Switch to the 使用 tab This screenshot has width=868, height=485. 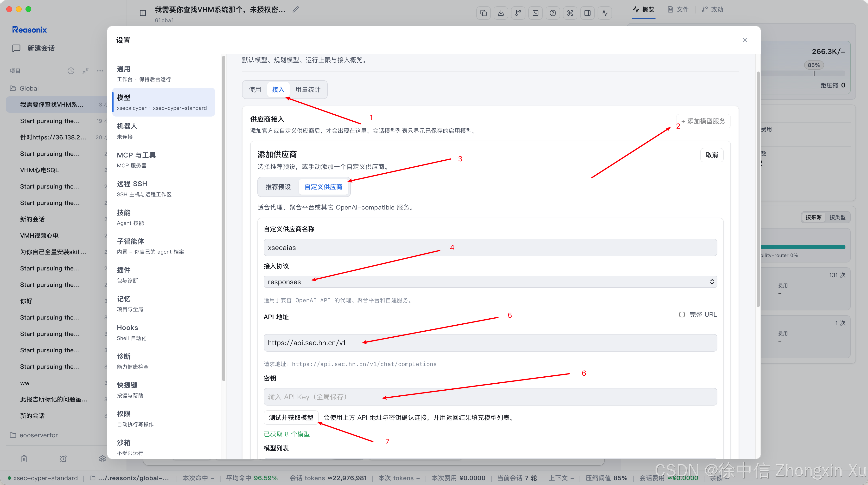point(255,90)
